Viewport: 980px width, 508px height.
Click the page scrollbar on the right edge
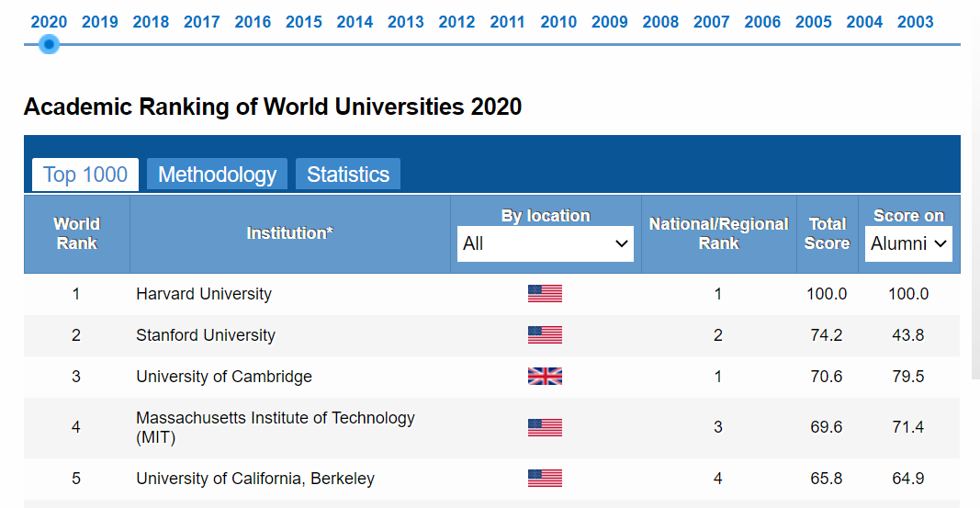[x=975, y=187]
